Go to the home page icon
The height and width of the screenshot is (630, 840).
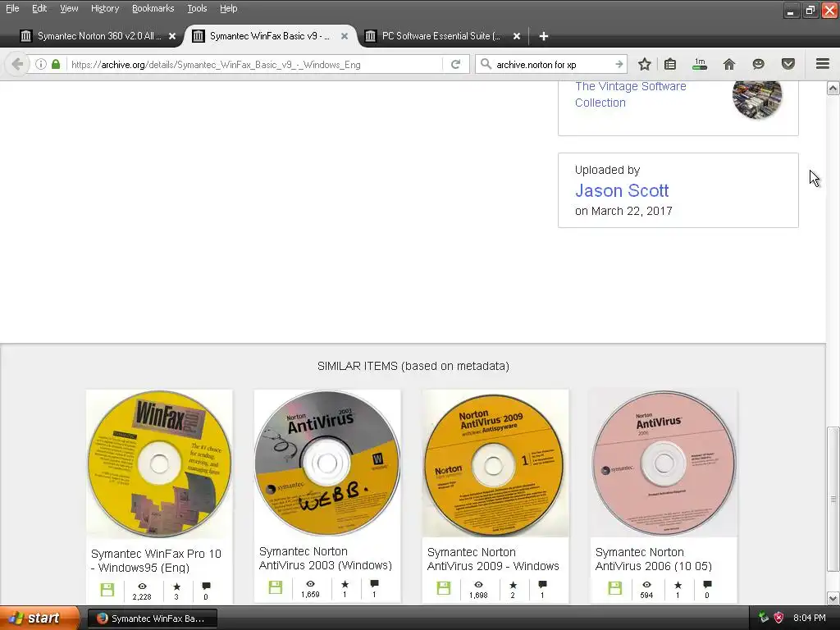coord(728,64)
